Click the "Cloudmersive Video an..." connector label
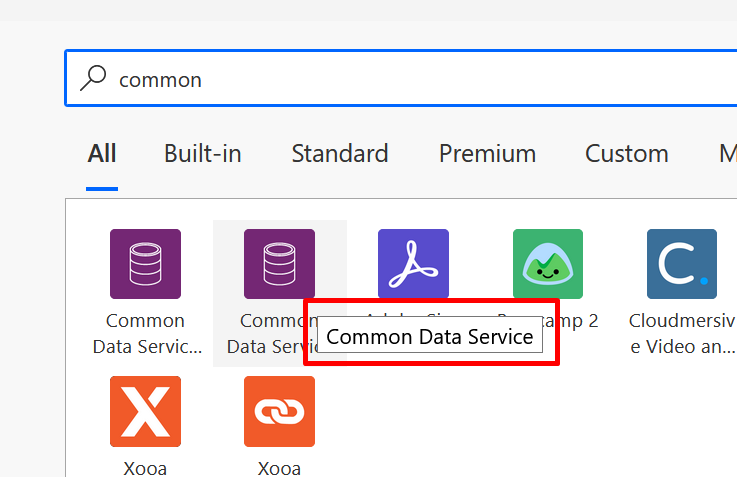The height and width of the screenshot is (477, 737). click(x=682, y=334)
